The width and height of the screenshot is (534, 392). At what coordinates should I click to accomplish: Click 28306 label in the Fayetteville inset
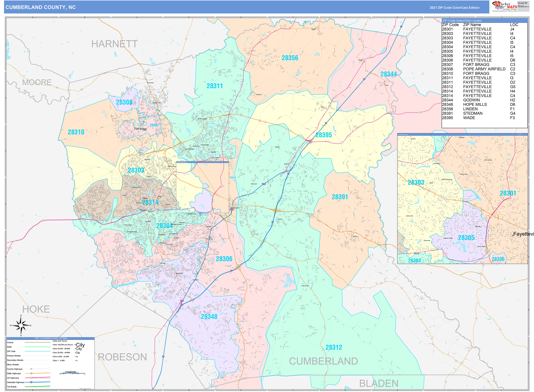(x=498, y=259)
